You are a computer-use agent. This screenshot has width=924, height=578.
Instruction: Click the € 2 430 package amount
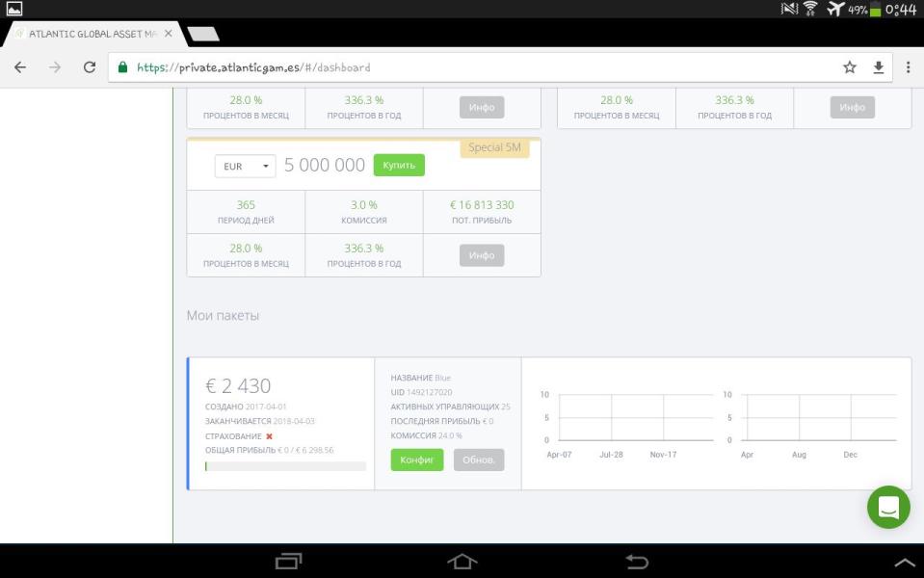pyautogui.click(x=238, y=386)
